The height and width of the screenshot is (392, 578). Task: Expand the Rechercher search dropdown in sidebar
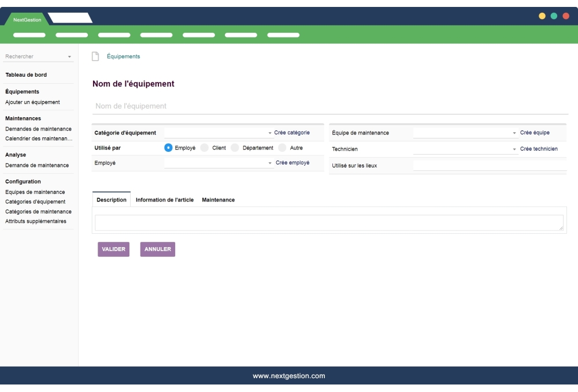point(39,57)
